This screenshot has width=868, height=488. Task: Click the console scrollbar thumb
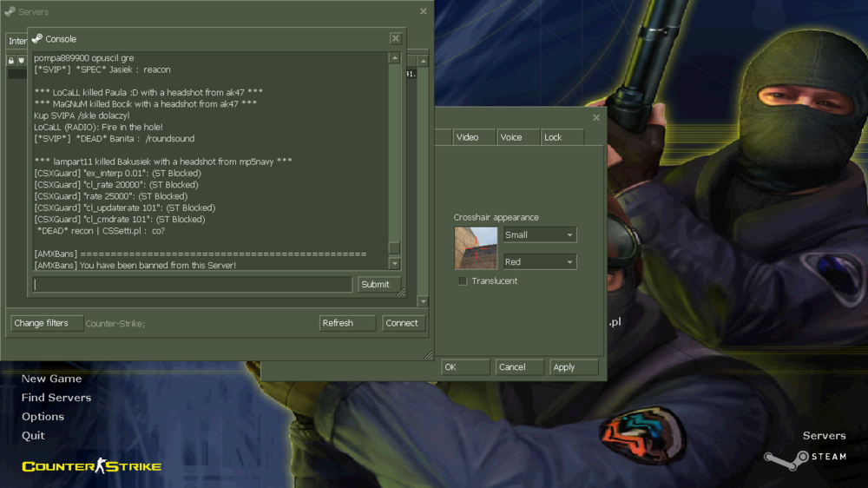[395, 248]
